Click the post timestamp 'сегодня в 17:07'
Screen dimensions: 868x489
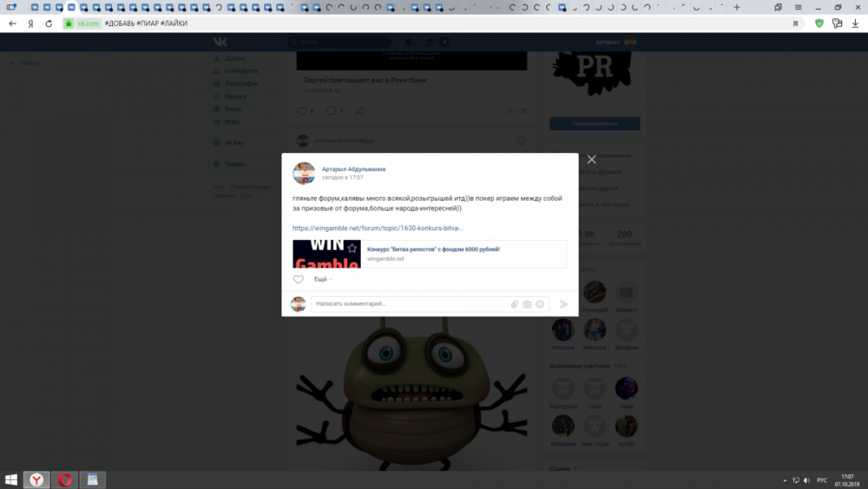click(342, 178)
